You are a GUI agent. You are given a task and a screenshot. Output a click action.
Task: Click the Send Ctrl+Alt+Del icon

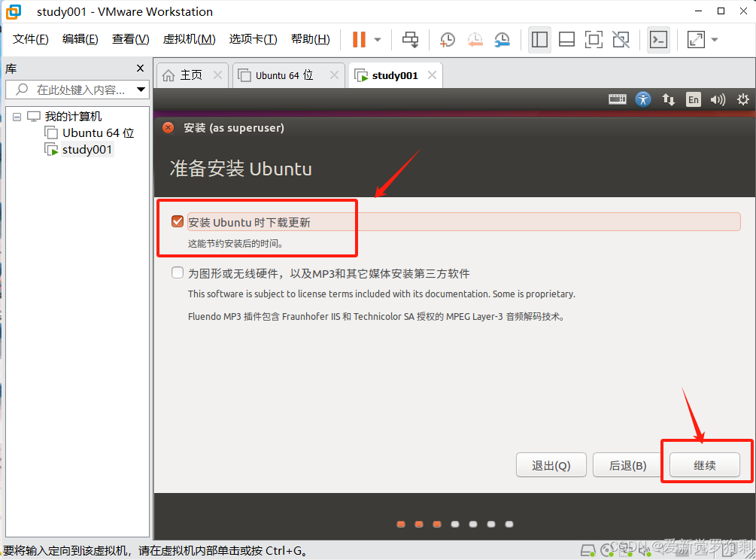coord(411,40)
